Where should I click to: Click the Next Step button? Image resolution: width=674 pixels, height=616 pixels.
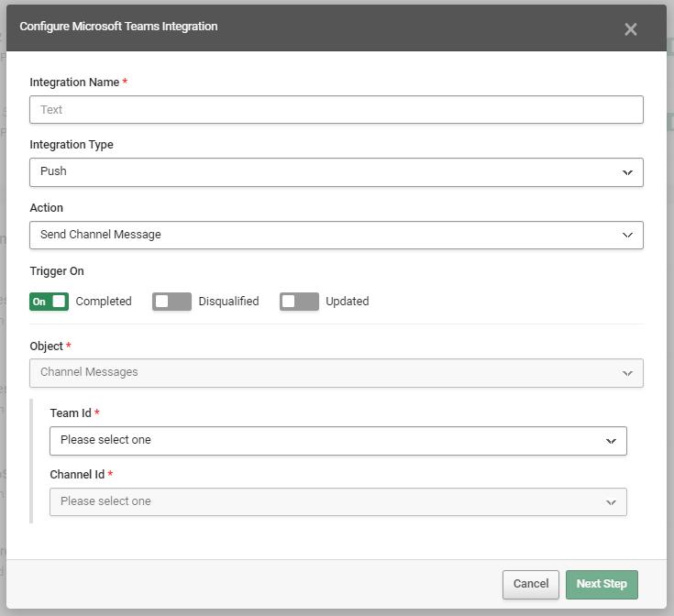(x=602, y=584)
